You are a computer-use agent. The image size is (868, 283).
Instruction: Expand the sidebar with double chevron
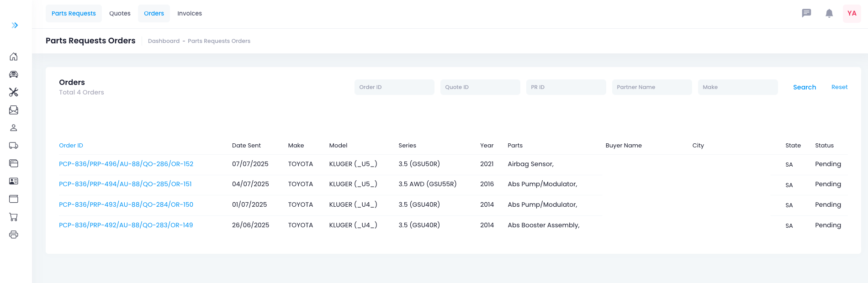tap(15, 25)
